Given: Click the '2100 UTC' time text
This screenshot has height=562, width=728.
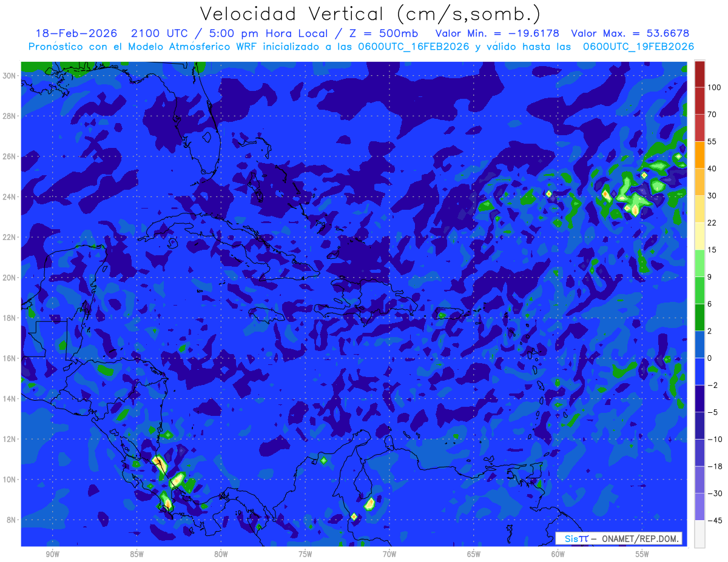Looking at the screenshot, I should click(160, 33).
